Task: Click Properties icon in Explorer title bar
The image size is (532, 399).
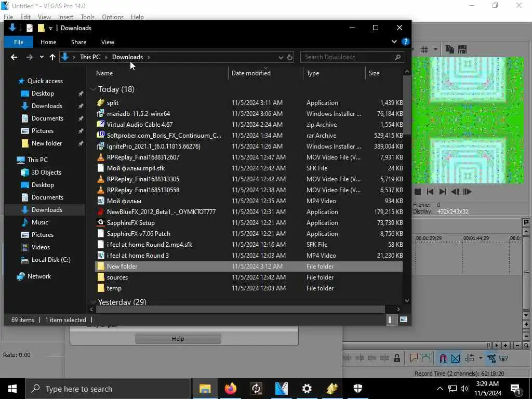Action: click(30, 28)
